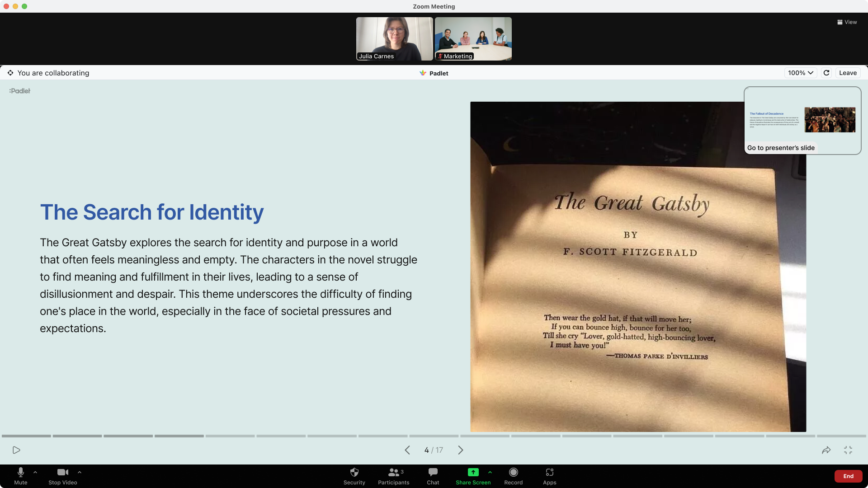Go to presenter's slide preview

pyautogui.click(x=802, y=120)
